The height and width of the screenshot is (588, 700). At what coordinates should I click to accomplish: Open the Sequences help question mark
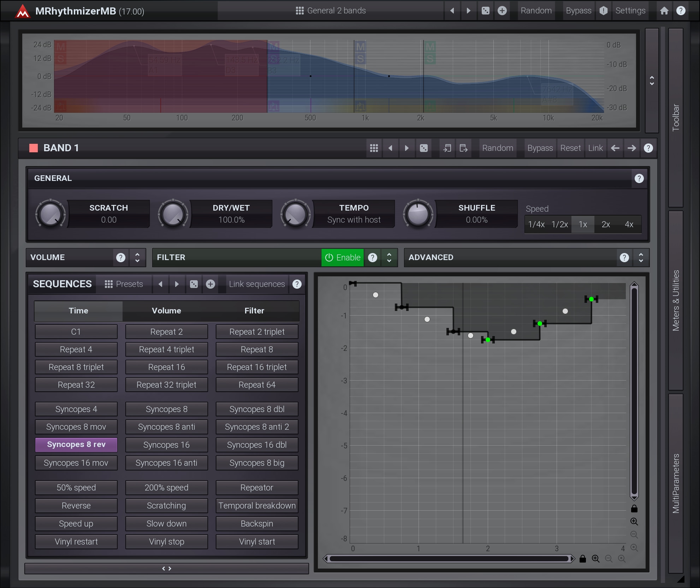(297, 284)
